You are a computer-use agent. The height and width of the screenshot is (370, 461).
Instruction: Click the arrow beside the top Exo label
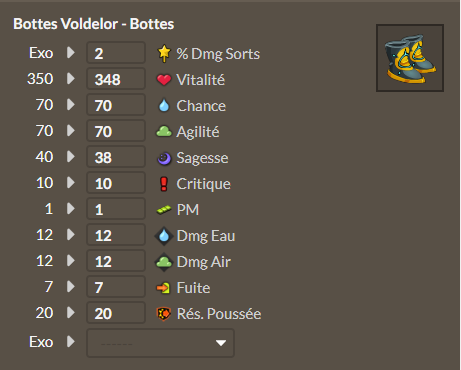coord(70,52)
